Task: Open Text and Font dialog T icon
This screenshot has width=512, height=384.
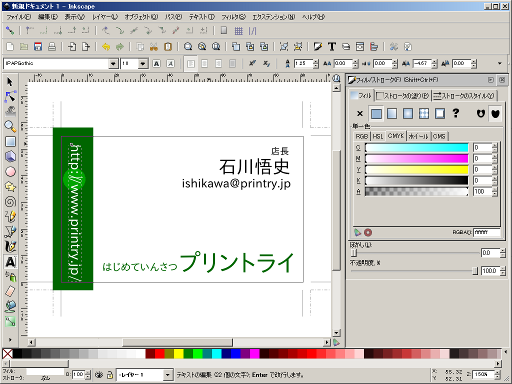Action: pyautogui.click(x=332, y=47)
